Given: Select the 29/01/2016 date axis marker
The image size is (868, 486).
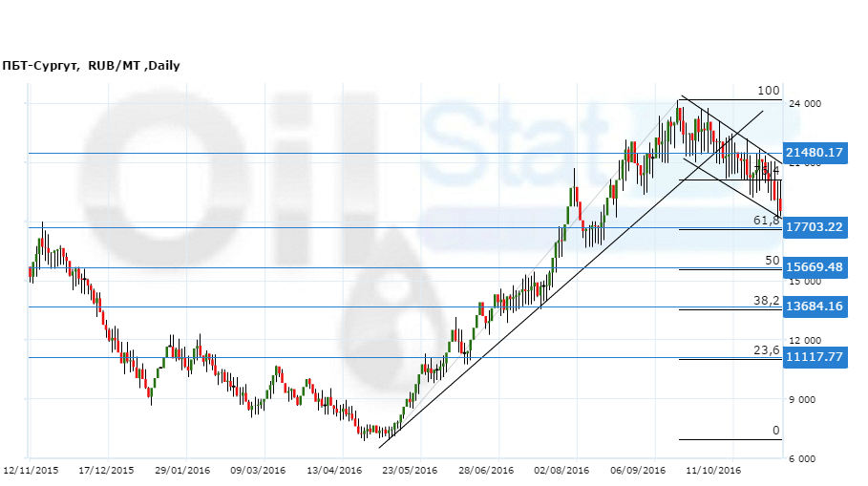Looking at the screenshot, I should pos(182,470).
